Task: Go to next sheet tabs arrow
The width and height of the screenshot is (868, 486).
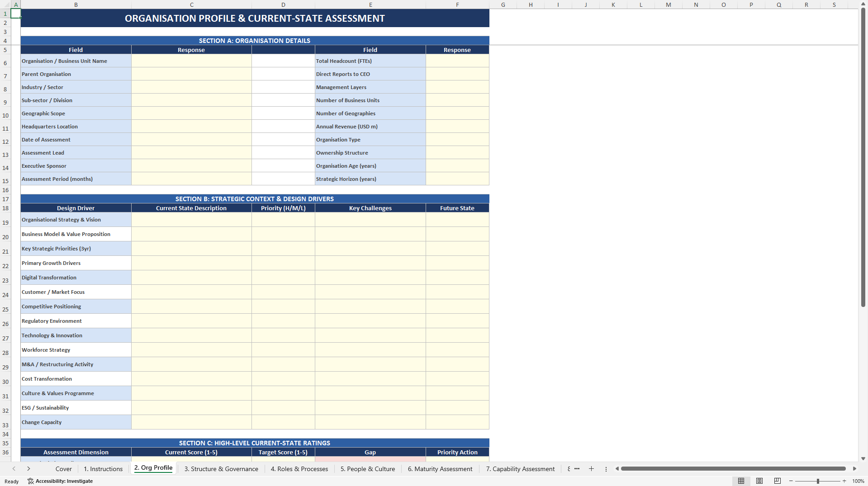Action: click(x=28, y=469)
